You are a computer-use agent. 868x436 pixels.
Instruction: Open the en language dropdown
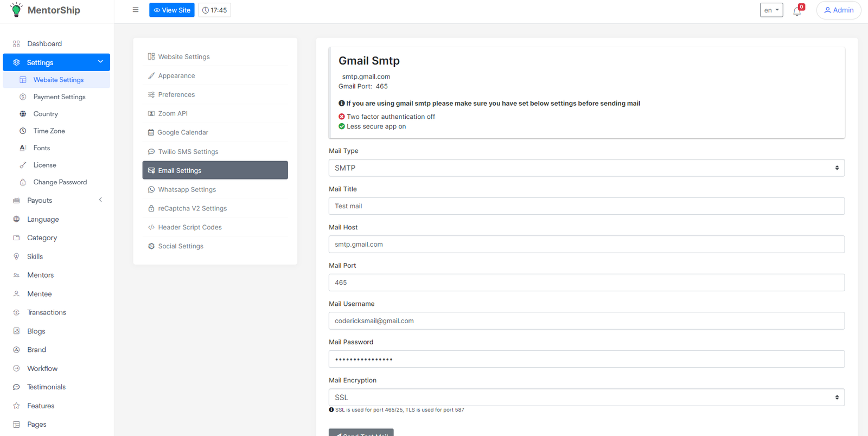click(x=771, y=10)
